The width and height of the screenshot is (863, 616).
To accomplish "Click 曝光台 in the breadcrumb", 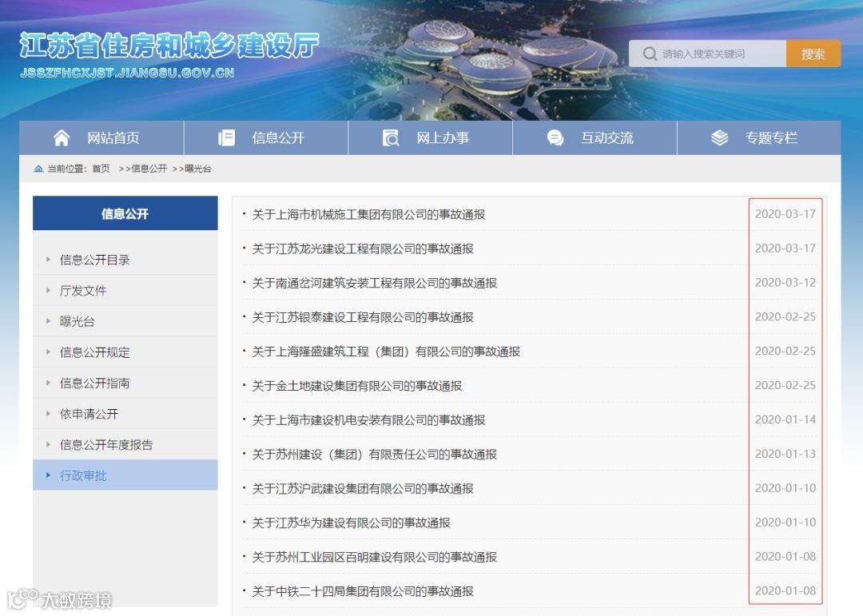I will pyautogui.click(x=198, y=169).
